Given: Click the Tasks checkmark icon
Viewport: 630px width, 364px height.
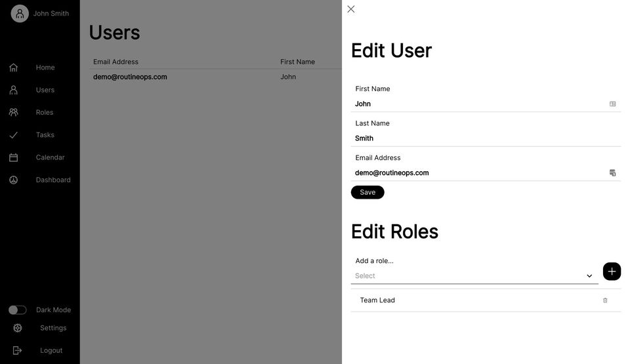Looking at the screenshot, I should [13, 135].
